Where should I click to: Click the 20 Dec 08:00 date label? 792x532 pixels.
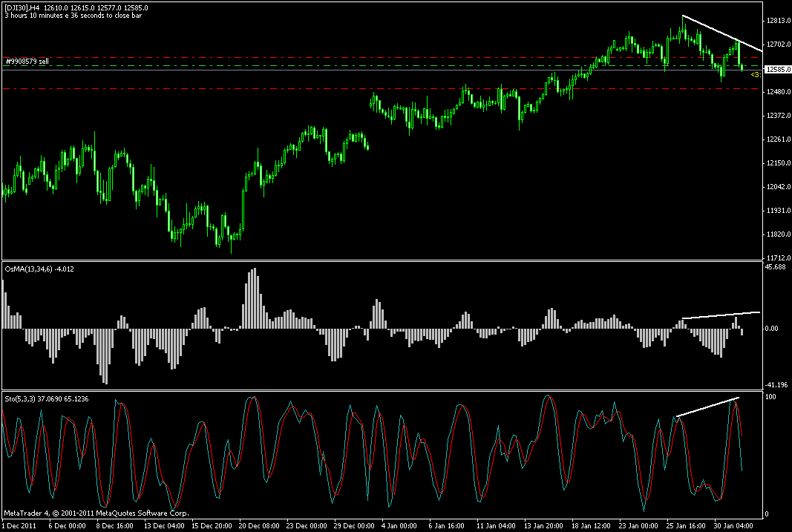(x=259, y=526)
